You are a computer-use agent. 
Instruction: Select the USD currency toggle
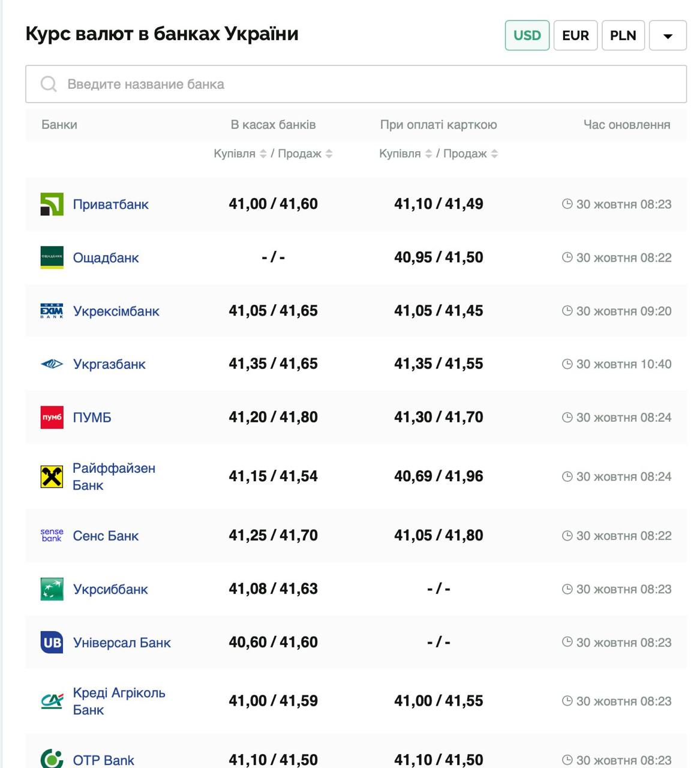(x=527, y=35)
